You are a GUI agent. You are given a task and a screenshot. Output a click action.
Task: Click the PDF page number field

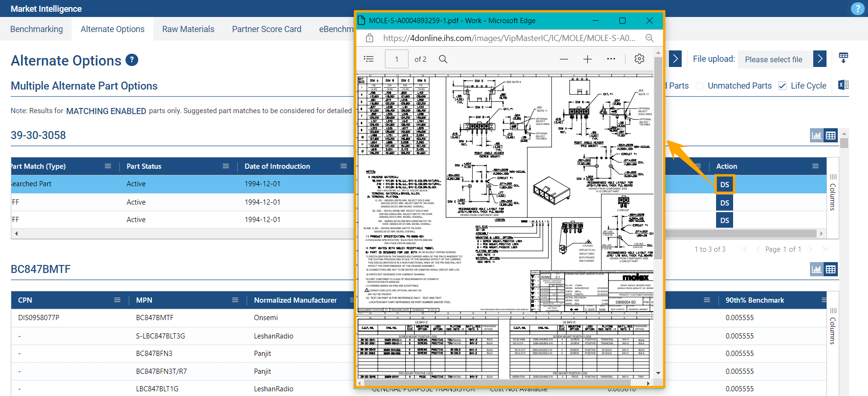397,59
